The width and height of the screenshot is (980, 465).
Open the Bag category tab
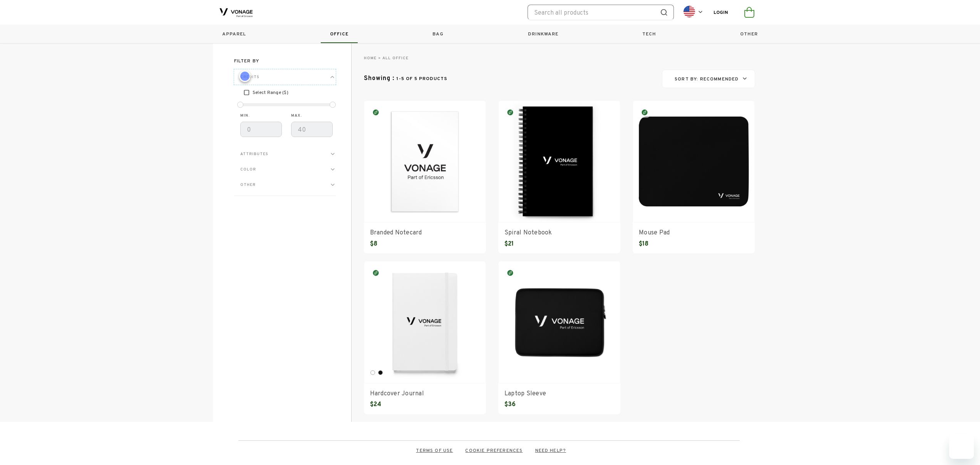438,34
